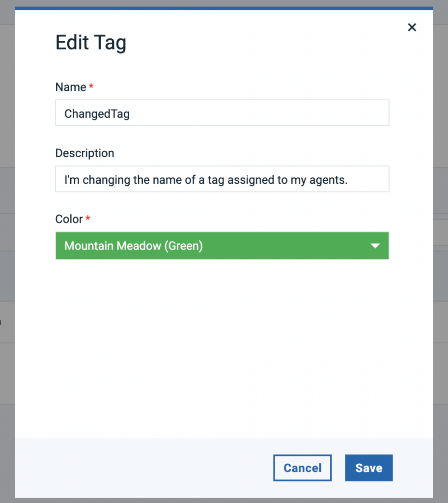Viewport: 448px width, 503px height.
Task: Place cursor on the ChangedTag text
Action: tap(97, 114)
